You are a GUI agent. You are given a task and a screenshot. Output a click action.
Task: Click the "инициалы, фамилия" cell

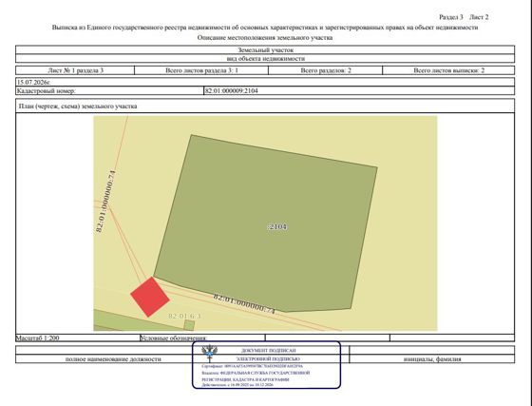pos(432,358)
